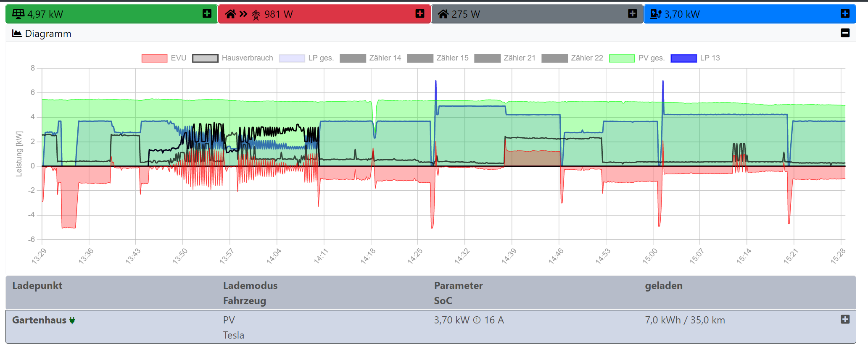
Task: Click the area chart icon beside Diagramm
Action: tap(17, 34)
